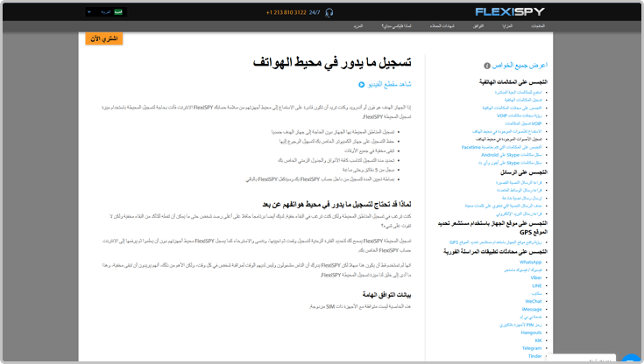Open the Tinder link in sidebar
The height and width of the screenshot is (364, 644).
pos(534,356)
